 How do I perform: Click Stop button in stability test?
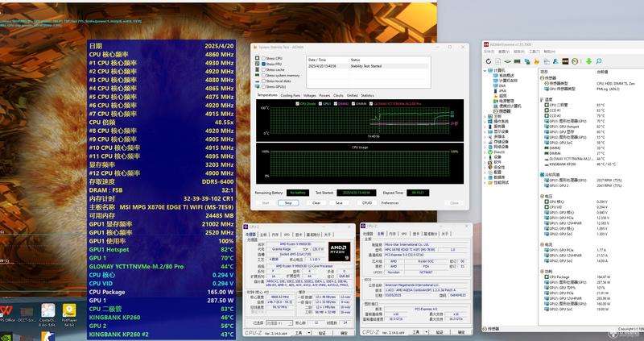coord(288,203)
